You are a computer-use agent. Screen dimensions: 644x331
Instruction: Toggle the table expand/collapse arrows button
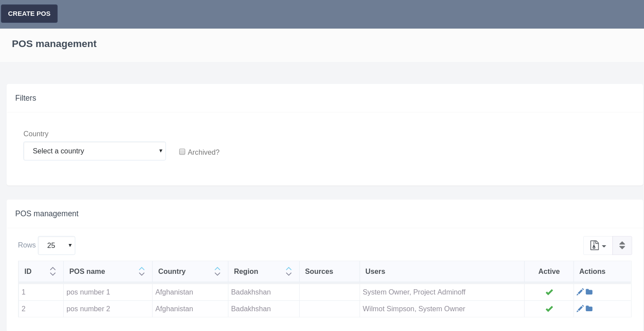tap(622, 245)
